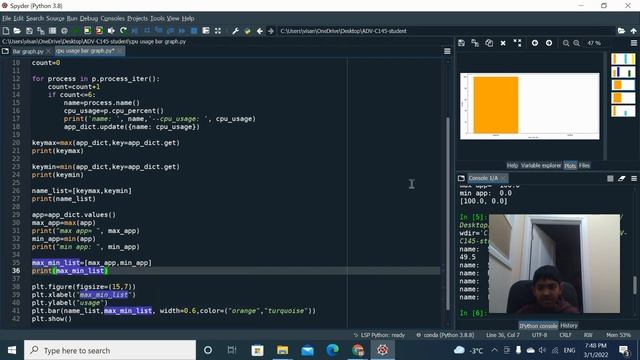Select the first plot thumbnail with three bars
Image resolution: width=640 pixels, height=360 pixels.
[x=623, y=59]
